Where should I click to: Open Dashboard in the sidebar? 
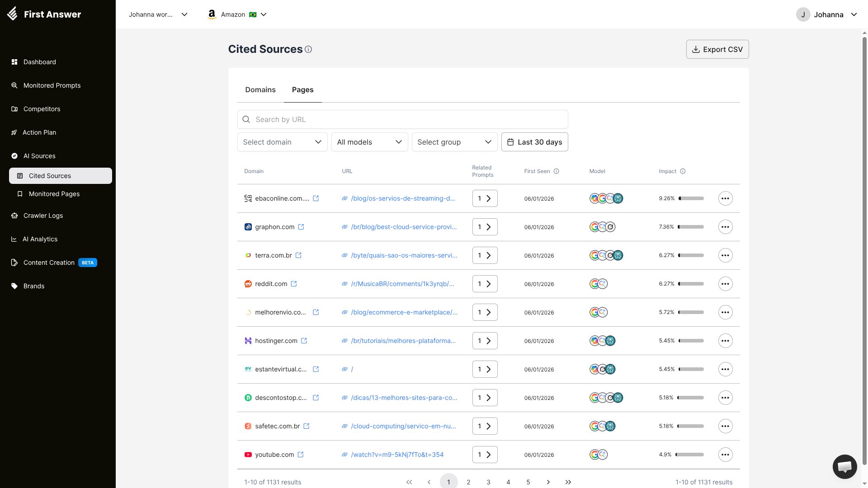tap(40, 62)
